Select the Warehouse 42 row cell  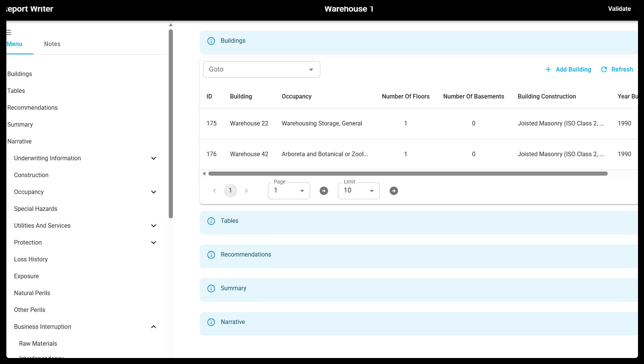click(249, 154)
